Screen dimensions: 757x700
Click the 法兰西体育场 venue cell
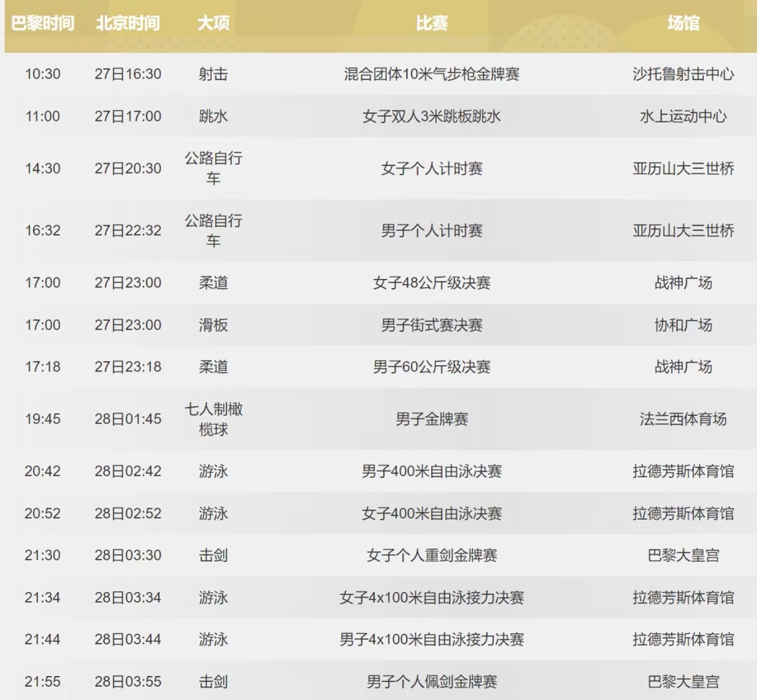pos(683,419)
